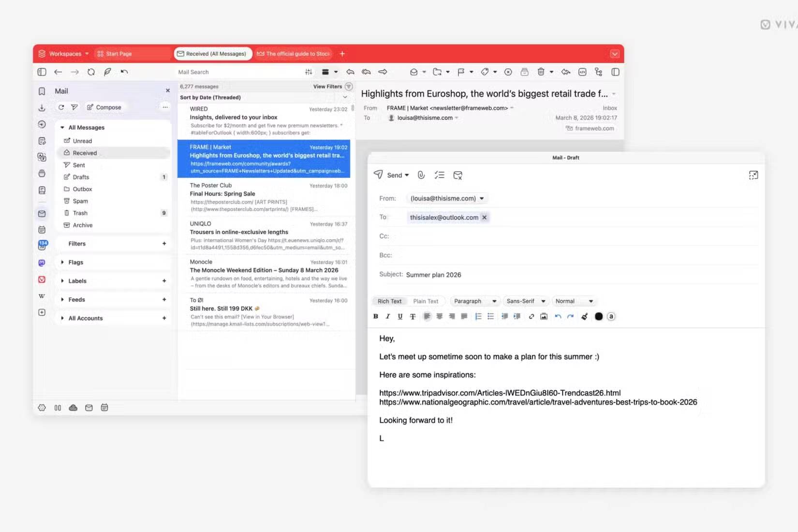Insert an image into the draft
This screenshot has height=532, width=798.
(x=544, y=316)
